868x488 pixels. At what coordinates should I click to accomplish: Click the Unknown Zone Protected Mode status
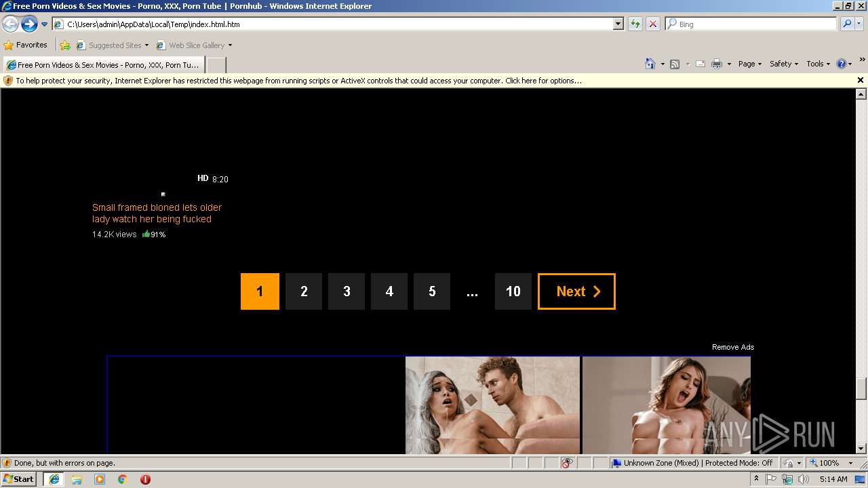(692, 463)
